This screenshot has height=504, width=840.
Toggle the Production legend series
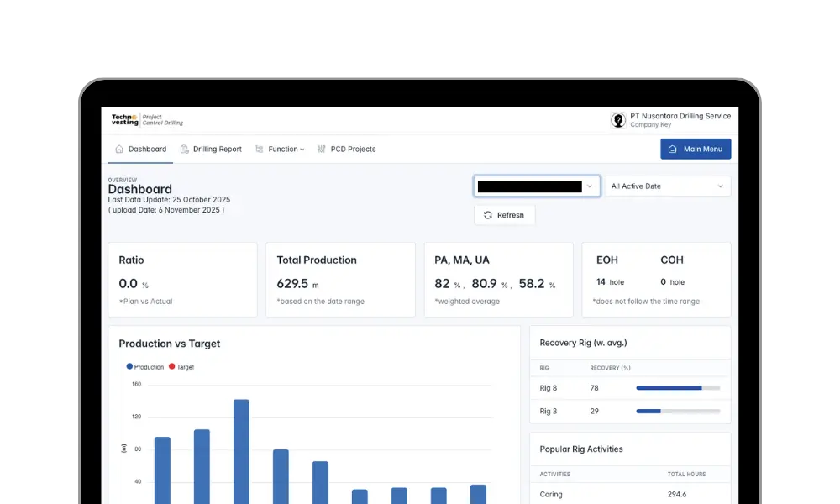pos(145,367)
